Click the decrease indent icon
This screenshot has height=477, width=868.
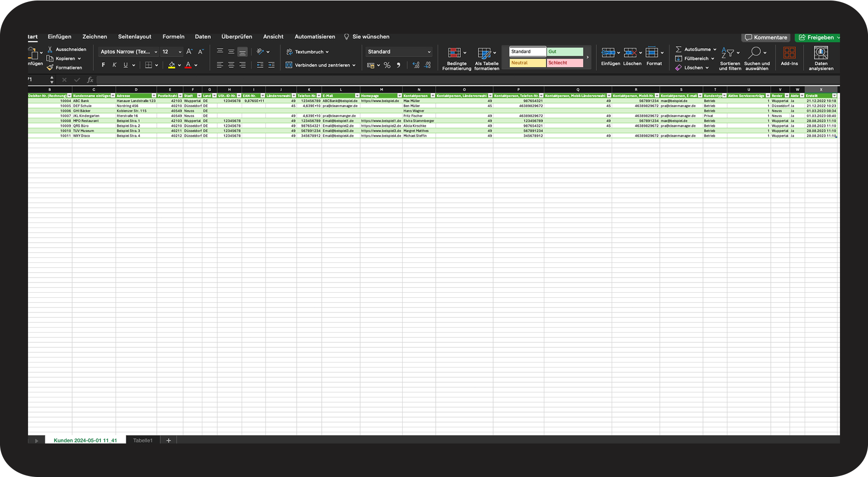click(x=260, y=65)
